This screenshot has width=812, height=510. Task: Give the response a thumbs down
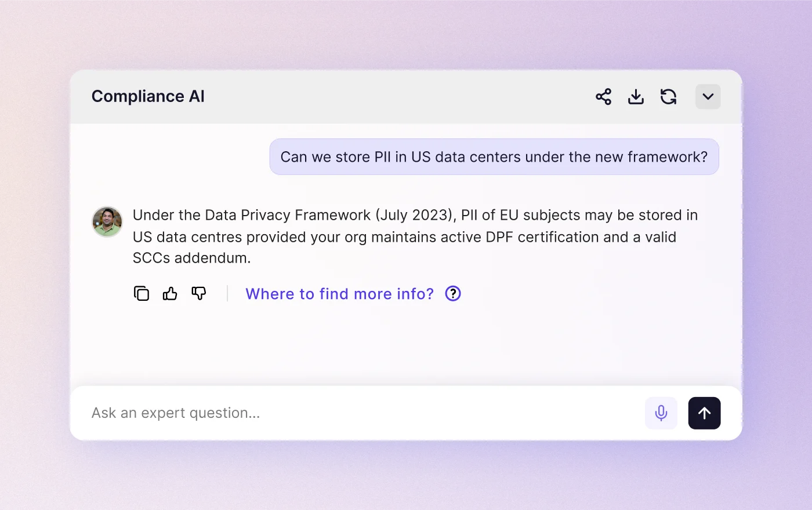pos(199,294)
